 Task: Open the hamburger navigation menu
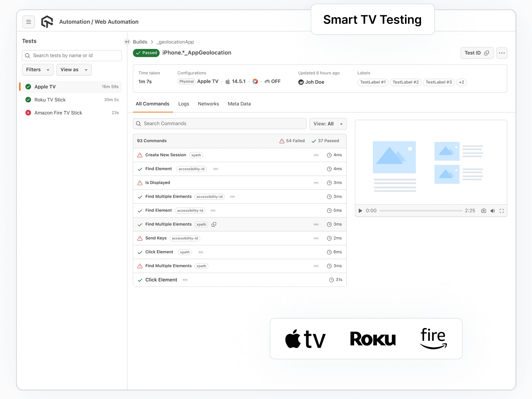29,22
